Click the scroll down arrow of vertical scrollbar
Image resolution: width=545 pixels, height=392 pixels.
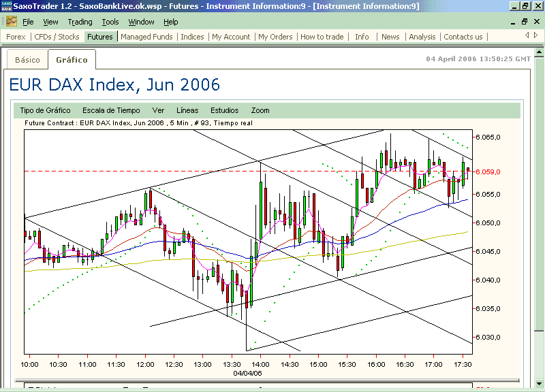pos(539,384)
